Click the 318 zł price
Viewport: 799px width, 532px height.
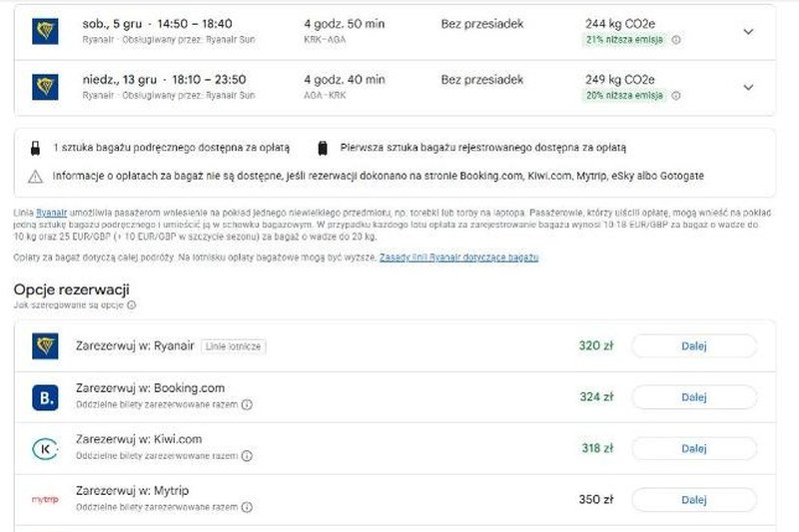pos(597,448)
